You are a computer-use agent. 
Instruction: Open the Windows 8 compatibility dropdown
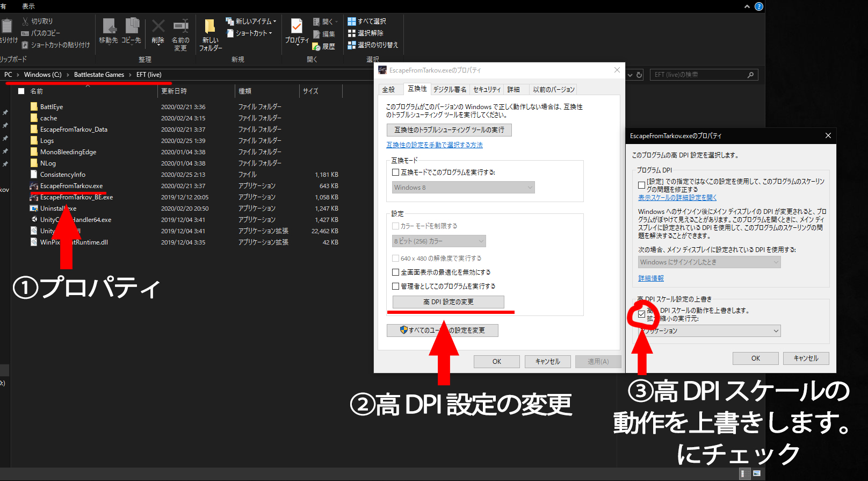(464, 188)
